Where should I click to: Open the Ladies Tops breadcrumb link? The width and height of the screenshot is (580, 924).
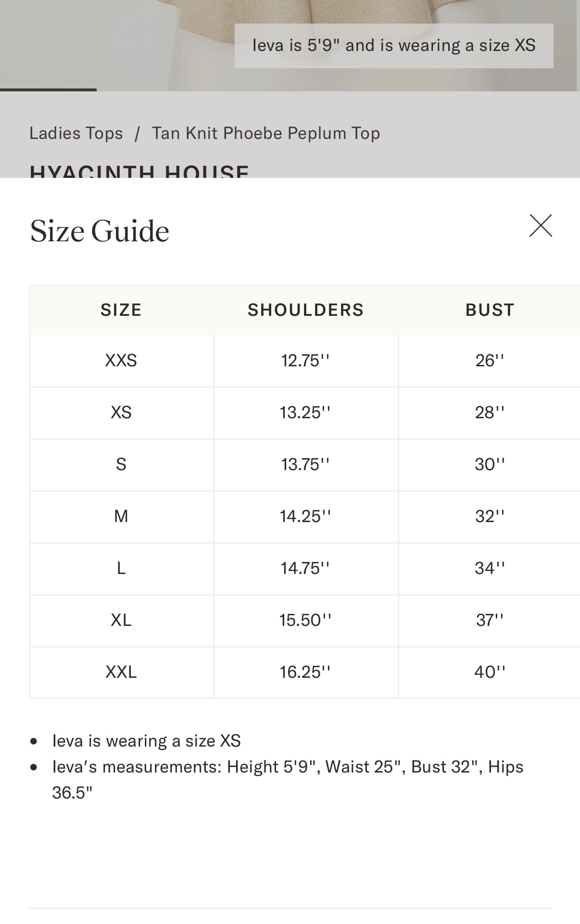(x=76, y=133)
